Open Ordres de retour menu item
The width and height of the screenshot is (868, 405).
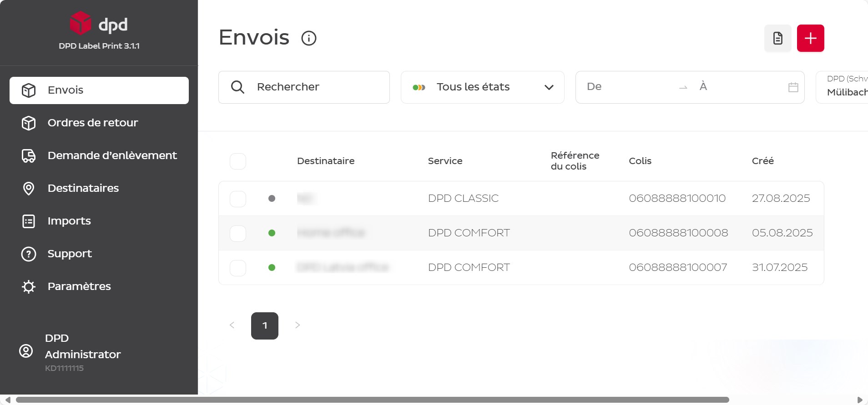click(x=93, y=123)
